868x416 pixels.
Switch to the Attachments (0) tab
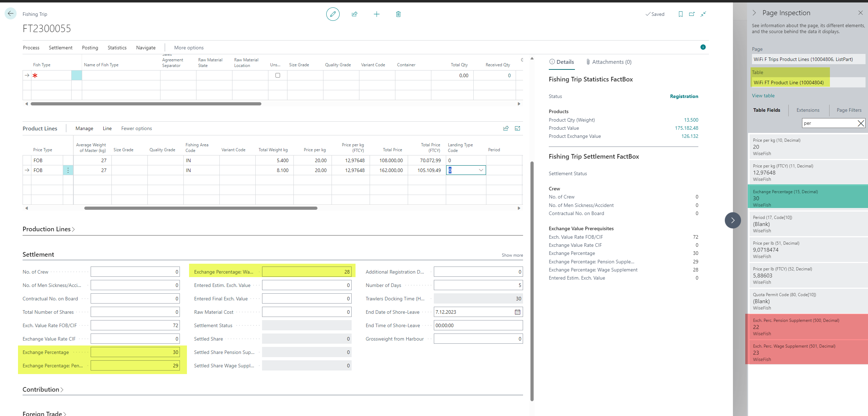[x=608, y=62]
